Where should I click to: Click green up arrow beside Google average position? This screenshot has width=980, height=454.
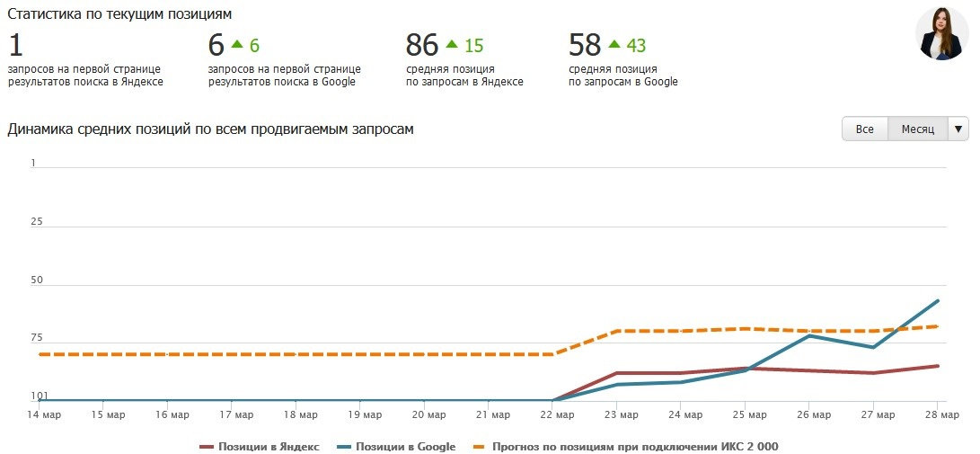[x=614, y=44]
